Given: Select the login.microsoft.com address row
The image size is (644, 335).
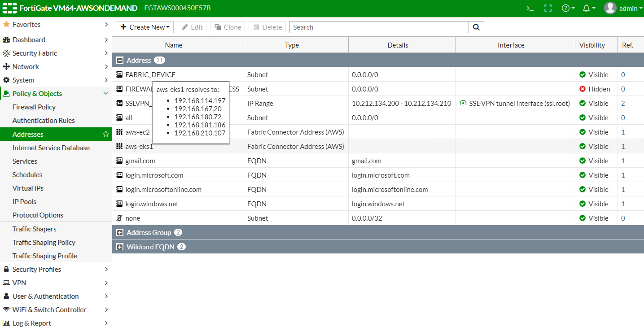Looking at the screenshot, I should pos(378,175).
